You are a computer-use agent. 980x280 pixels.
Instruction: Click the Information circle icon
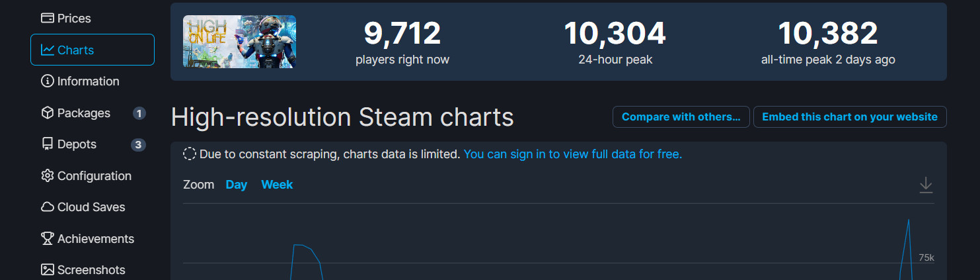pyautogui.click(x=48, y=81)
